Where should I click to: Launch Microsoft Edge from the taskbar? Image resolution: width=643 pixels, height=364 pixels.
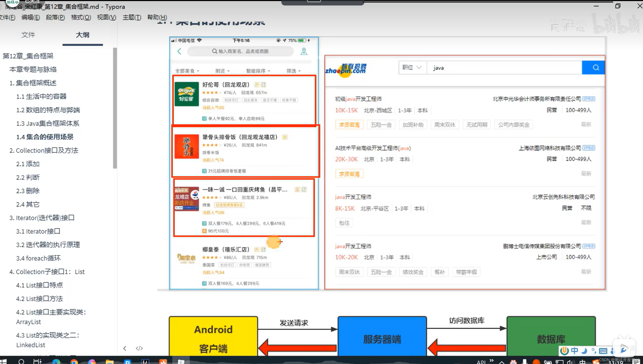(x=56, y=361)
